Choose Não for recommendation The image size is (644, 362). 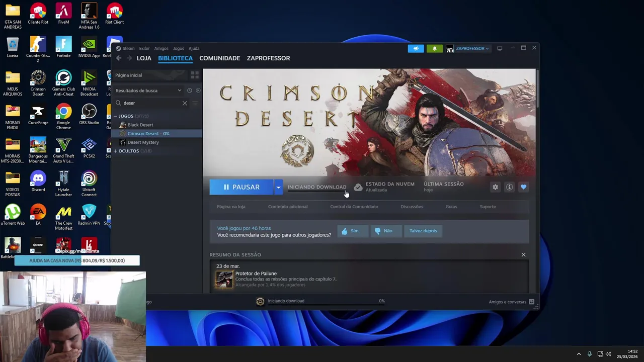click(385, 231)
